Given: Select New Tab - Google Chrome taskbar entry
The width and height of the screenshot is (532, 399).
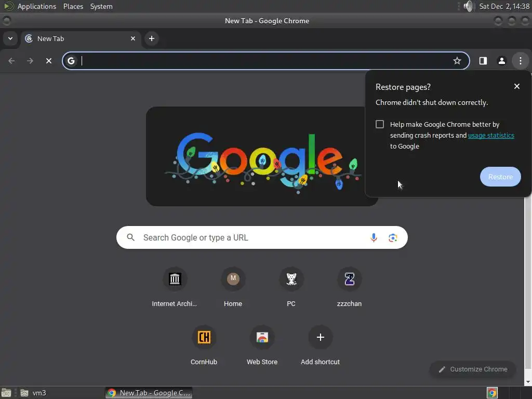Looking at the screenshot, I should pyautogui.click(x=149, y=393).
